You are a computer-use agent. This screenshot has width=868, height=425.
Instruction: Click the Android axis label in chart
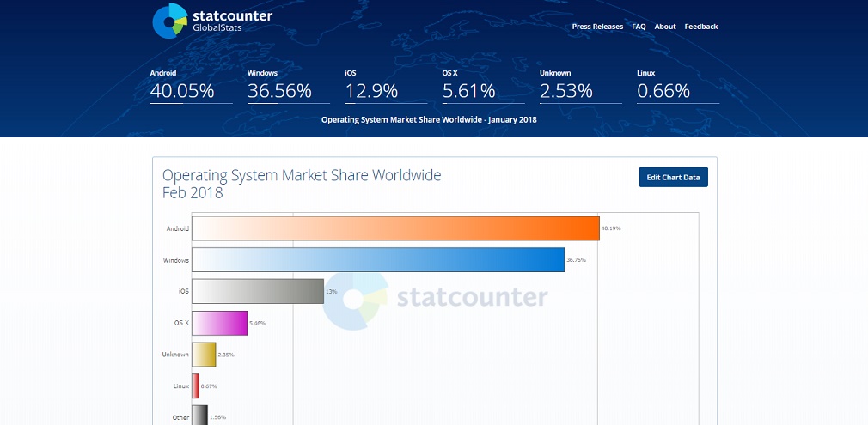point(178,228)
